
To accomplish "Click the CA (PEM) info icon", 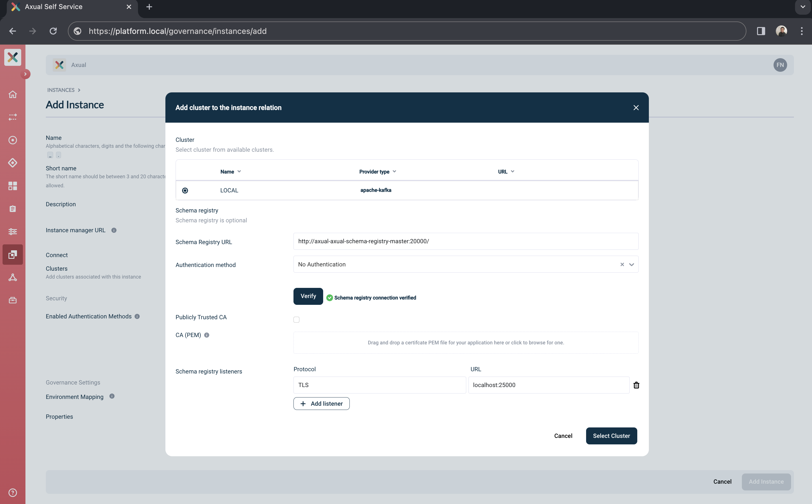I will tap(206, 335).
